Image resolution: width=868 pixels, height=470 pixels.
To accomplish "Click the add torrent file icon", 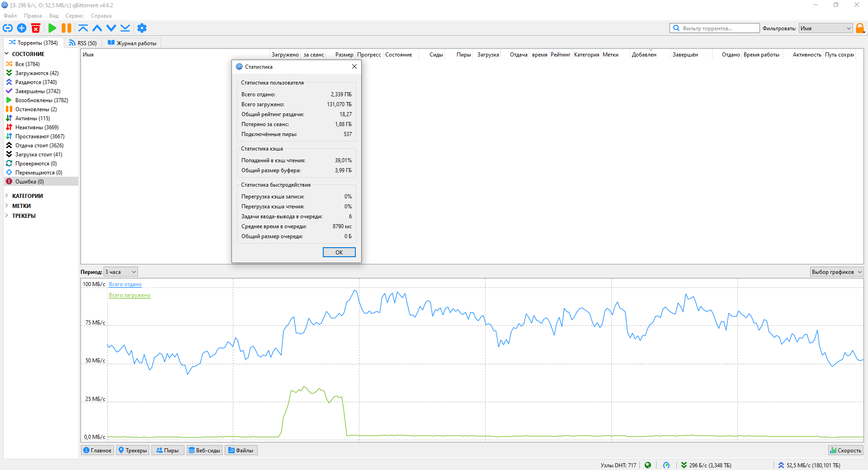I will click(22, 28).
